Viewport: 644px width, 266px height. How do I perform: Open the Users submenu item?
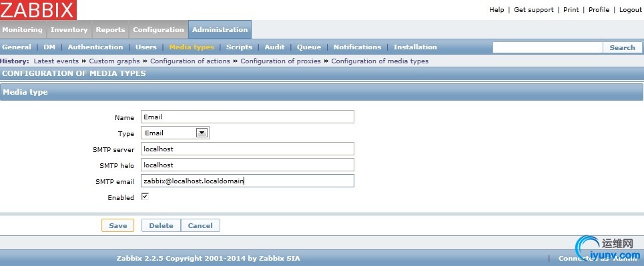point(145,47)
